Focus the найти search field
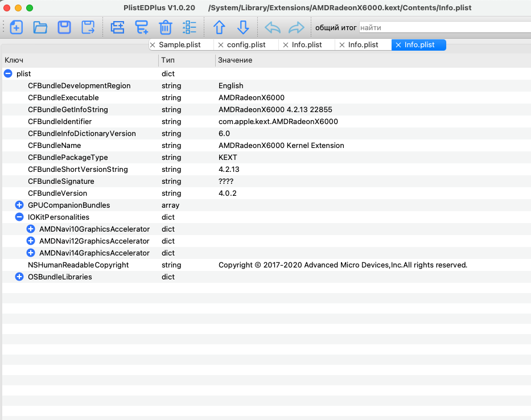 pos(444,27)
